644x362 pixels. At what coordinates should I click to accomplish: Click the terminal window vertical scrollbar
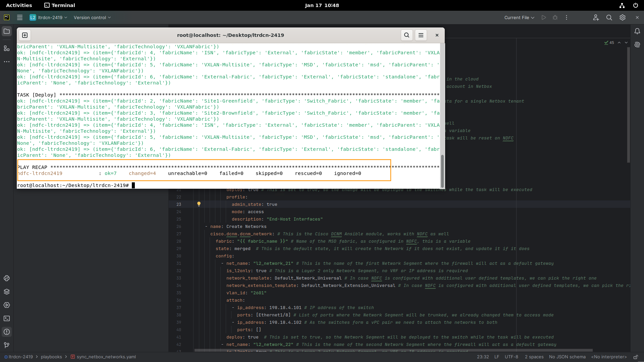click(442, 171)
